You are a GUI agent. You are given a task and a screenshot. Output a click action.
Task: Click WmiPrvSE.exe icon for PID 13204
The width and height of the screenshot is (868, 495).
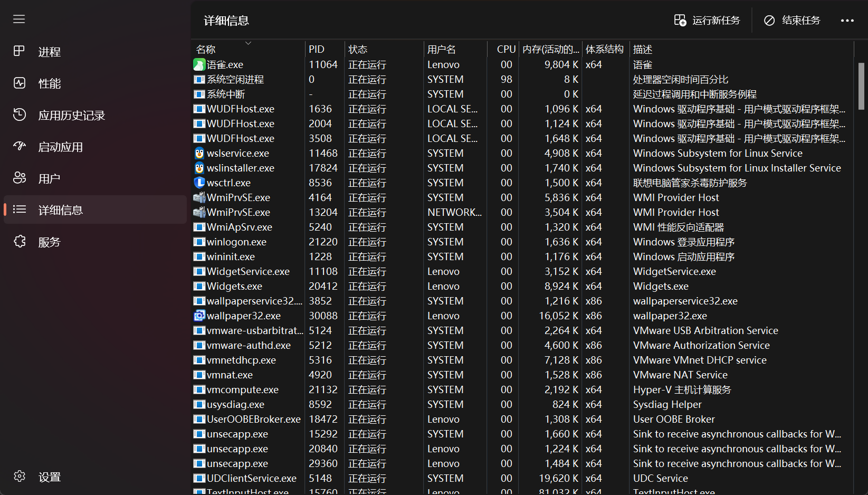click(199, 212)
